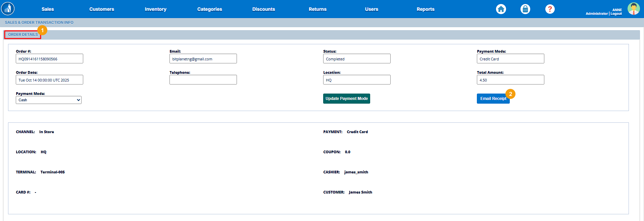Go to the Home icon
Screen dimensions: 644x221
pyautogui.click(x=501, y=9)
